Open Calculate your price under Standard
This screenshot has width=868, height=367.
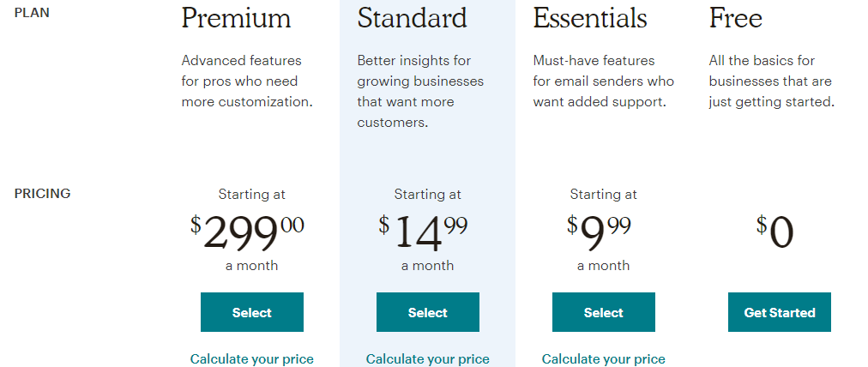428,358
